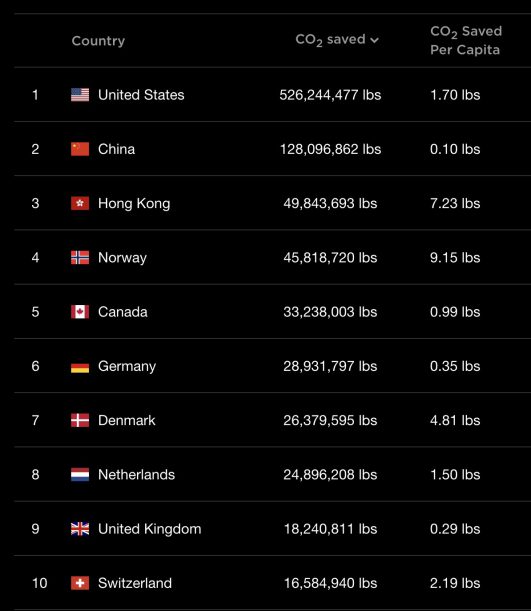Open the United States country name

coord(141,95)
